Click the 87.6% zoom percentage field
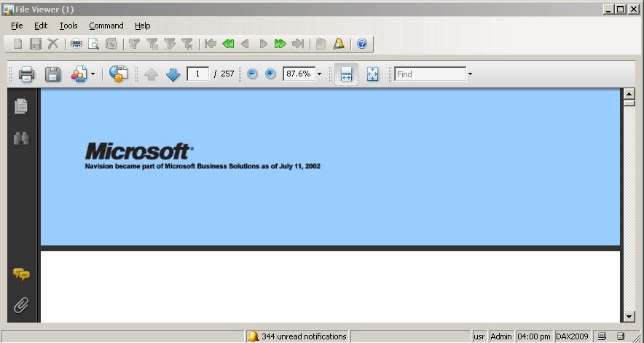644x343 pixels. point(299,74)
